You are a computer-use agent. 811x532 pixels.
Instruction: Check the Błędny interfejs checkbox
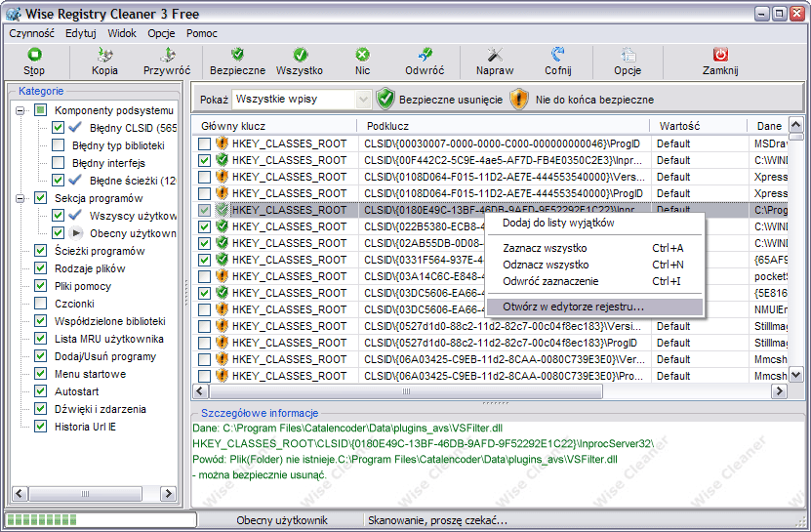(58, 162)
